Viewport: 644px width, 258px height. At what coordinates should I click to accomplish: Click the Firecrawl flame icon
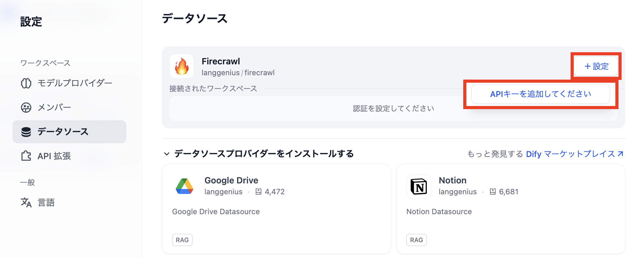[x=182, y=67]
